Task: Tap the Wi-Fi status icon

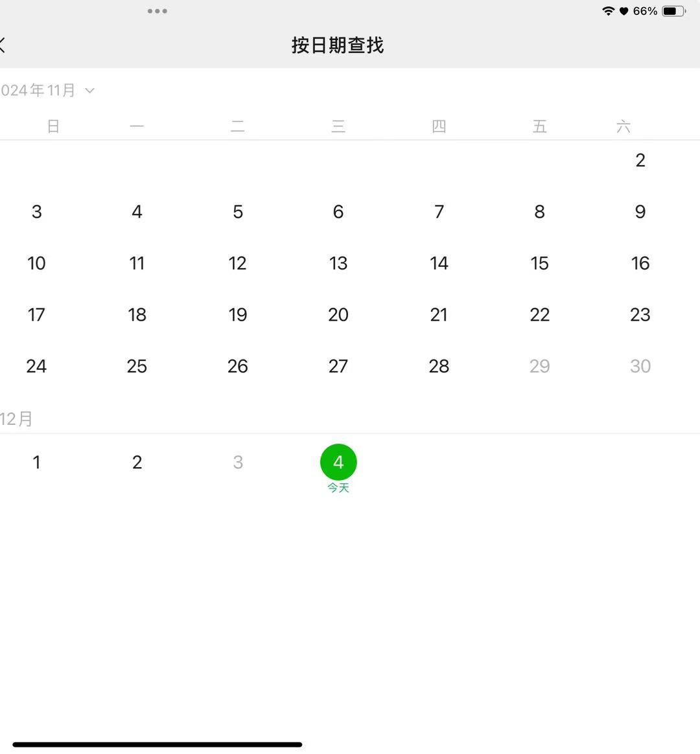Action: coord(608,11)
